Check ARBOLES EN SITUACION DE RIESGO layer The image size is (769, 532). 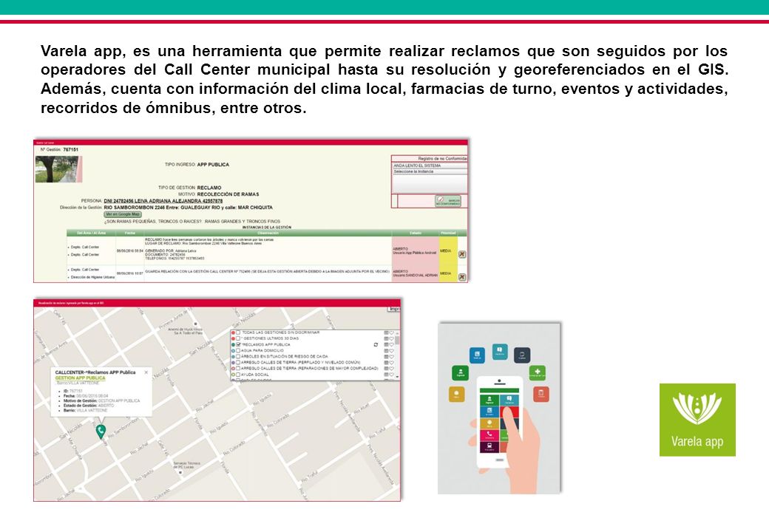238,357
